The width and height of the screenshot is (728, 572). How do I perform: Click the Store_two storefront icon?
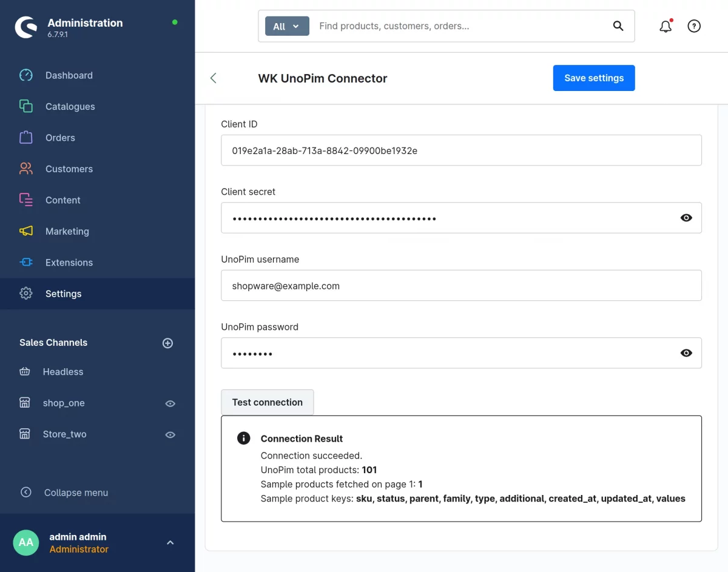pyautogui.click(x=25, y=434)
